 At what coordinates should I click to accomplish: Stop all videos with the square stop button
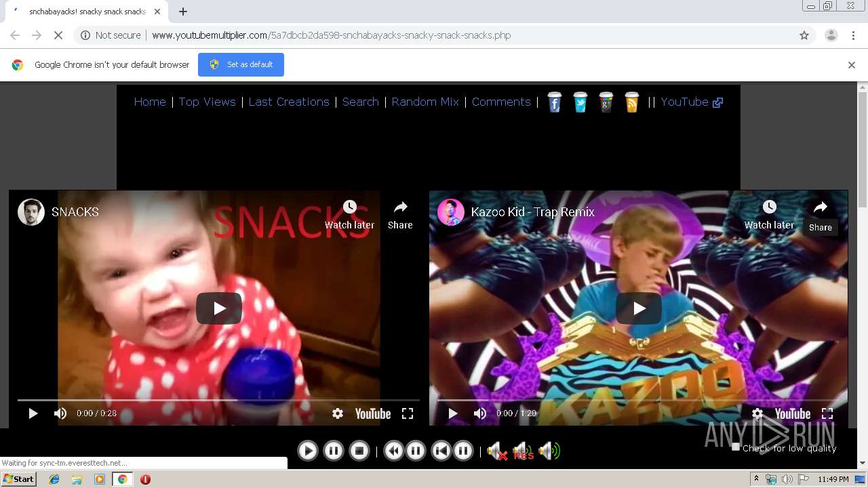(x=359, y=451)
